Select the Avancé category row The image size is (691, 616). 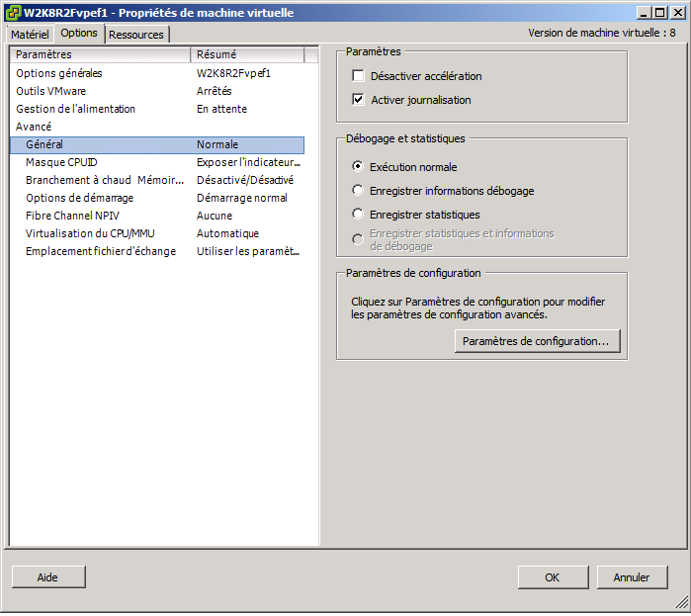(157, 127)
